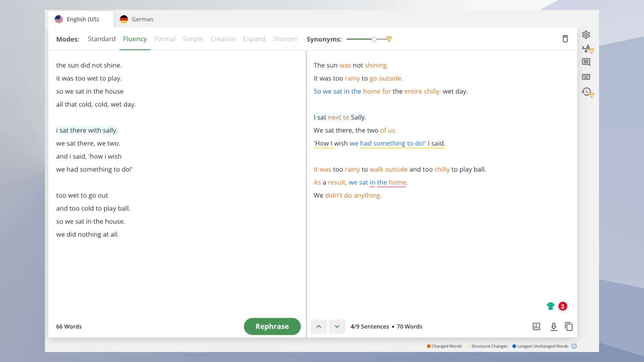Click the output phrase 'walk outside'
Image resolution: width=644 pixels, height=362 pixels.
388,169
